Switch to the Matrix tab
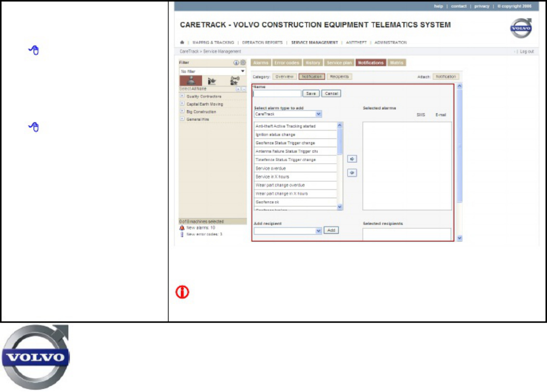Image resolution: width=547 pixels, height=392 pixels. 397,63
